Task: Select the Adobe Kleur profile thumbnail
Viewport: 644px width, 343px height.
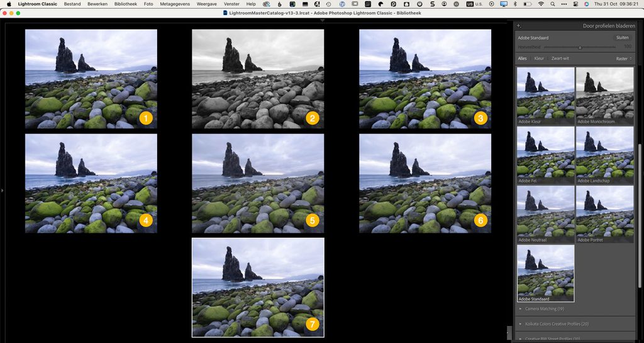Action: pyautogui.click(x=545, y=96)
